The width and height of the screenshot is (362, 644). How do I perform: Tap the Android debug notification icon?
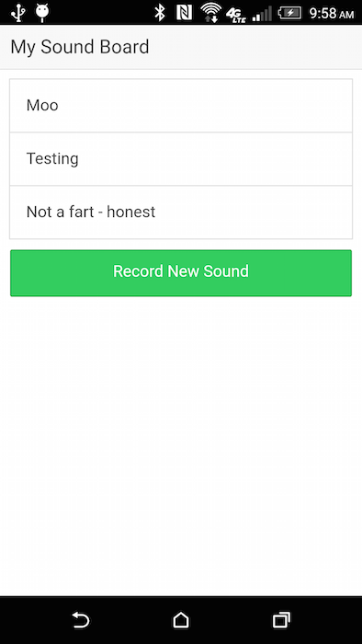(x=42, y=12)
